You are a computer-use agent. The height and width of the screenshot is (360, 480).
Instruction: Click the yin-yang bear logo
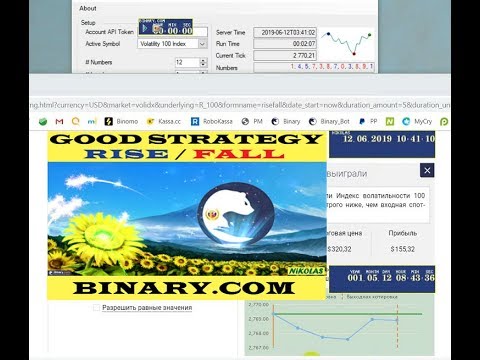tap(236, 213)
